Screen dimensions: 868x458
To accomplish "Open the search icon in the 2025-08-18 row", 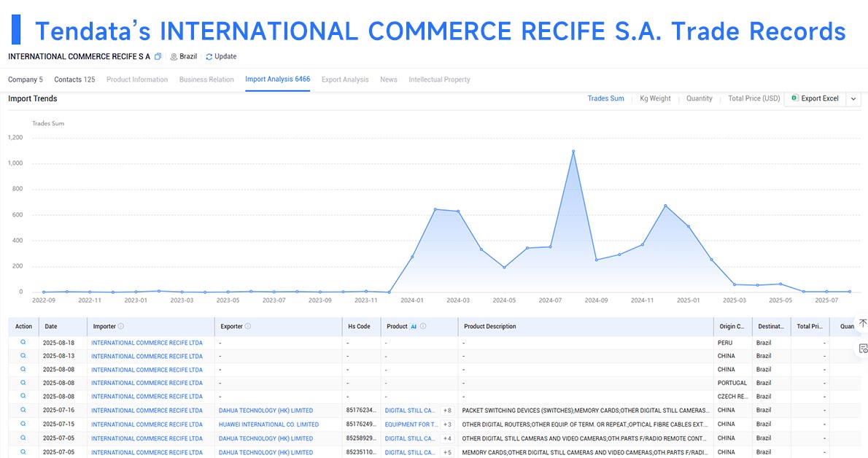I will [x=23, y=342].
